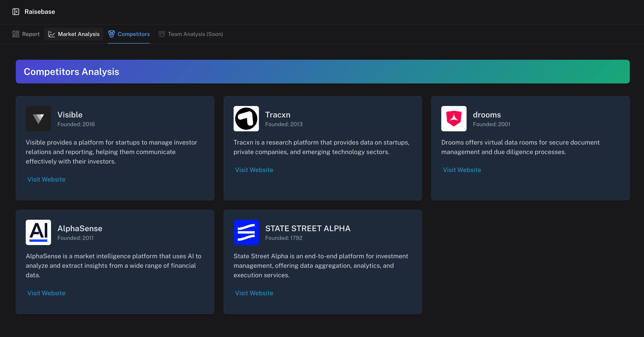Screen dimensions: 644x337
Task: Click the State Street Alpha blue logo
Action: click(246, 232)
